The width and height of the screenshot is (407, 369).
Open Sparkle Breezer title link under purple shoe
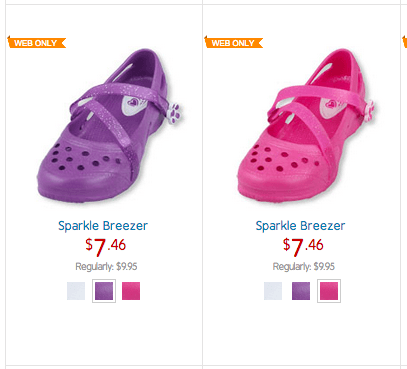coord(103,226)
